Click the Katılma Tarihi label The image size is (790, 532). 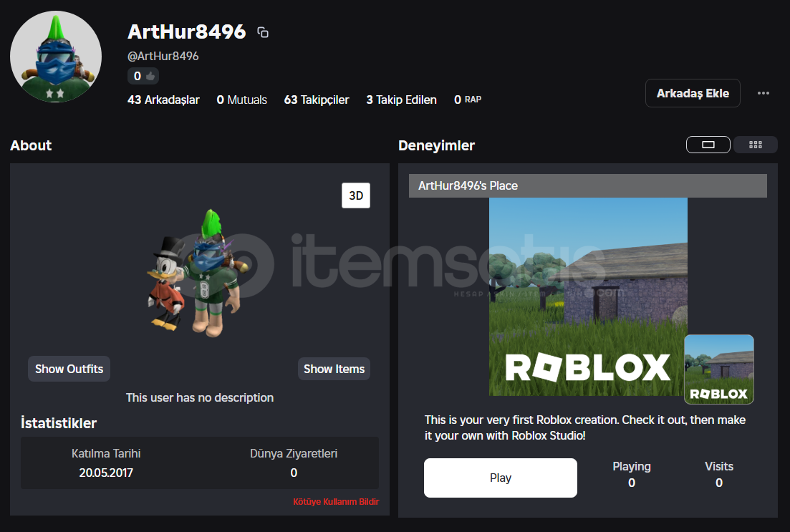106,453
